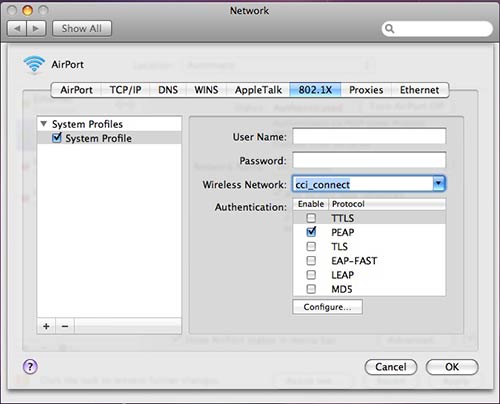500x404 pixels.
Task: Minimize the Network window with the orange button
Action: (27, 10)
